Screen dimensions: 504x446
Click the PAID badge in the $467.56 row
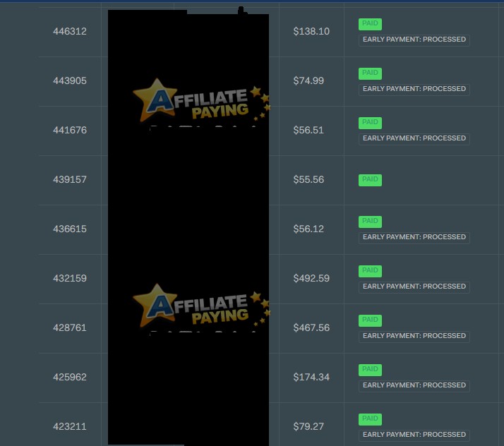[x=370, y=320]
